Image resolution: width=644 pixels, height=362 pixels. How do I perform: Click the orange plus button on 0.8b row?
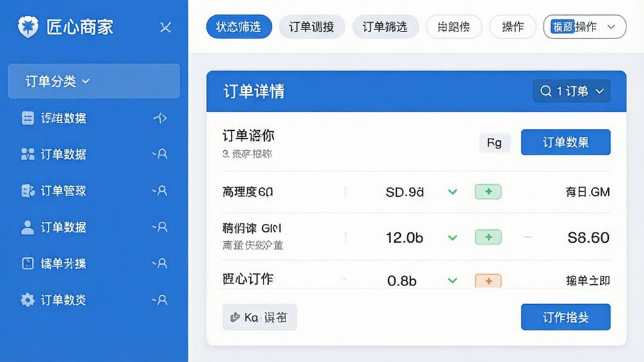pyautogui.click(x=488, y=281)
